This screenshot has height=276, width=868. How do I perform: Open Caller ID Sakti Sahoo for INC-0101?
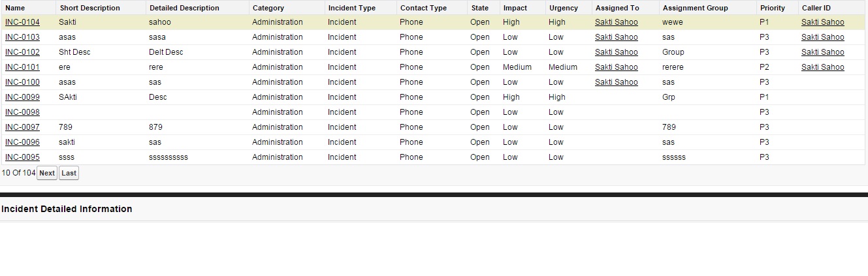[x=822, y=67]
